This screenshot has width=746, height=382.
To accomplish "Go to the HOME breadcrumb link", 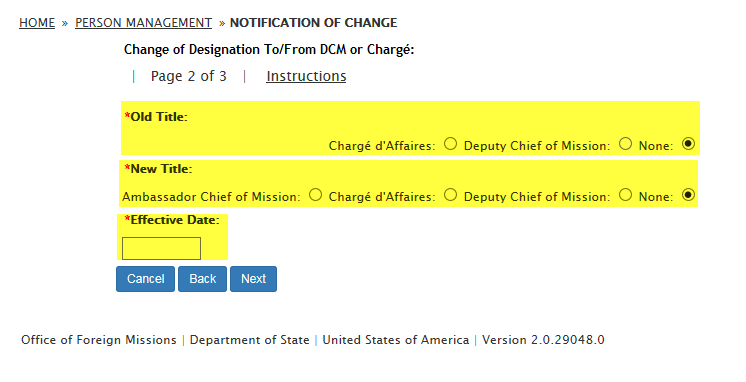I will point(37,23).
